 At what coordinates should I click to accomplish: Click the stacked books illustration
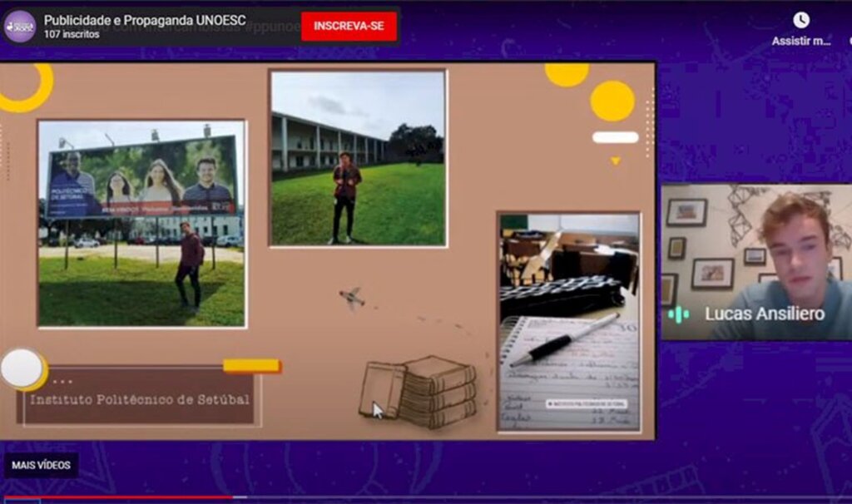tap(419, 390)
